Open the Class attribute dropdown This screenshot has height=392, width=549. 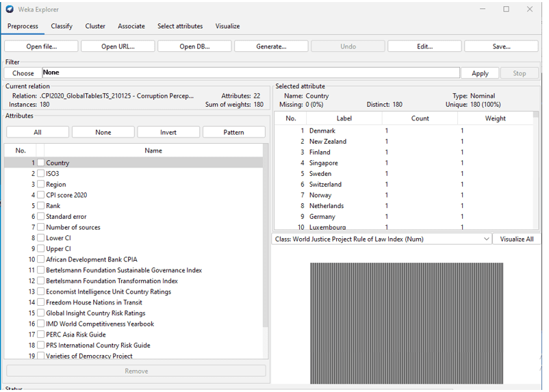click(382, 239)
